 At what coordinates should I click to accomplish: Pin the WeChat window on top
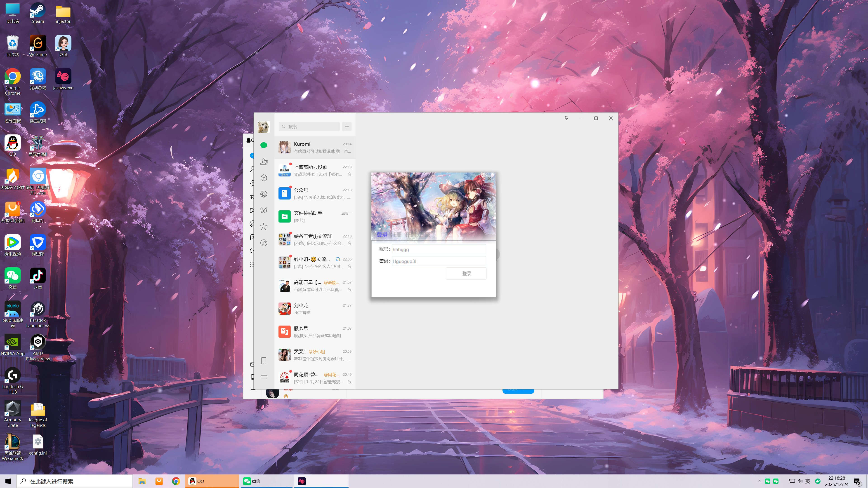click(566, 118)
